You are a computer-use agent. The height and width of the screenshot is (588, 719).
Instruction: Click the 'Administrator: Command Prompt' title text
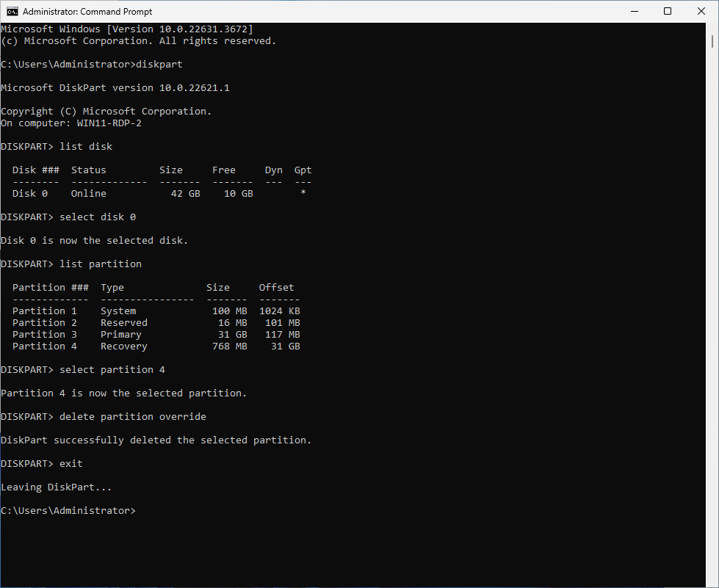pos(86,11)
